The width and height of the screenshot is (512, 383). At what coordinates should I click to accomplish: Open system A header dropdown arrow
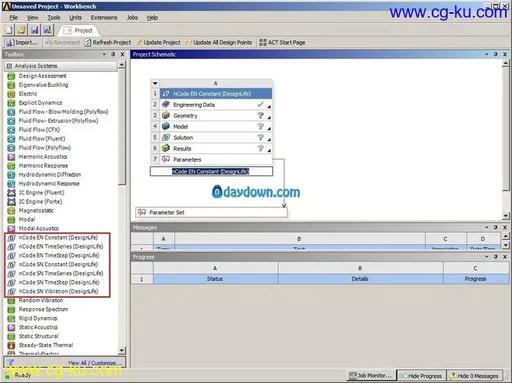tap(155, 83)
